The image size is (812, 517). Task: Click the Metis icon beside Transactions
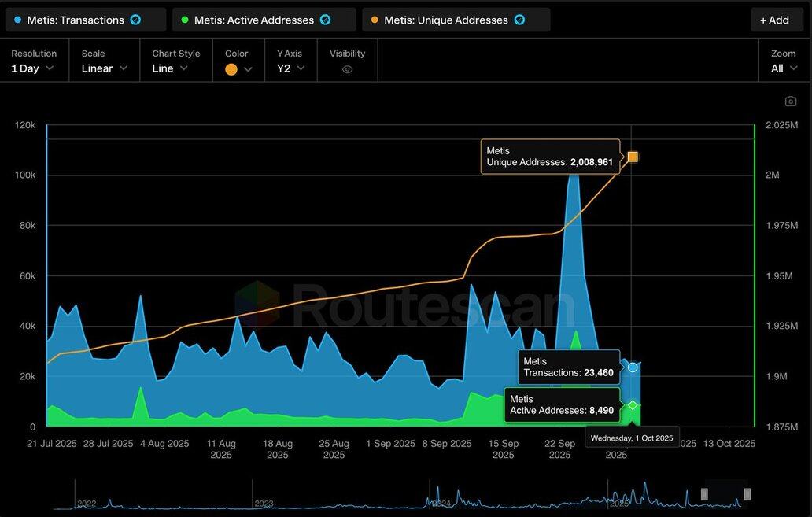[x=135, y=20]
